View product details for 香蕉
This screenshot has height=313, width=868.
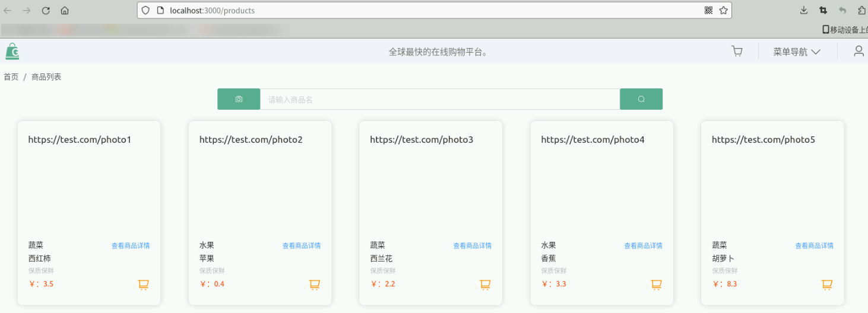tap(644, 245)
